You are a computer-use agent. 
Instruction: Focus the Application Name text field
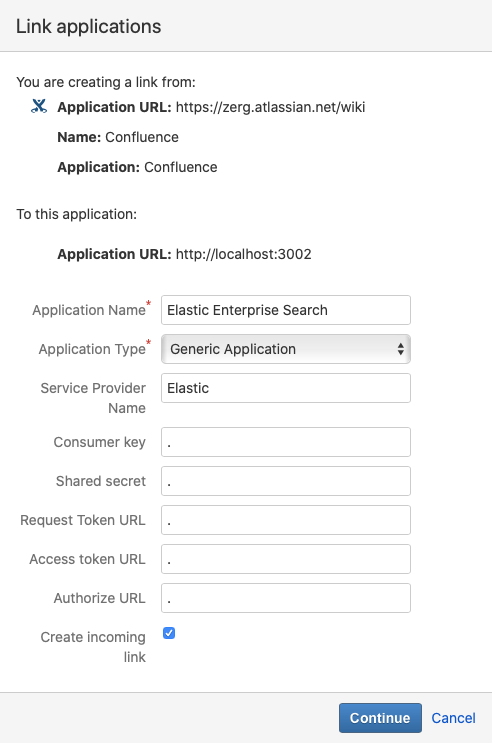click(286, 310)
